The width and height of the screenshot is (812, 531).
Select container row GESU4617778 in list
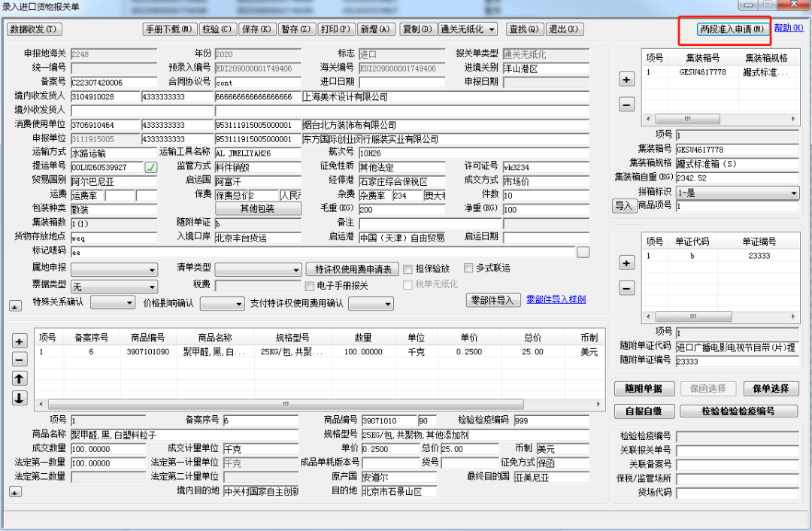(x=720, y=72)
